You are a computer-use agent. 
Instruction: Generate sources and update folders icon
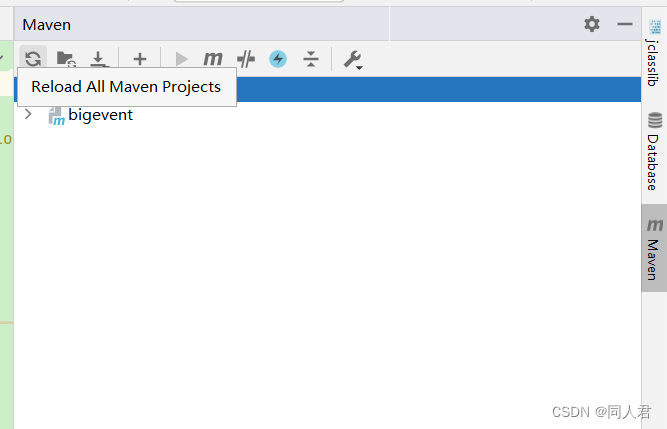[x=66, y=59]
